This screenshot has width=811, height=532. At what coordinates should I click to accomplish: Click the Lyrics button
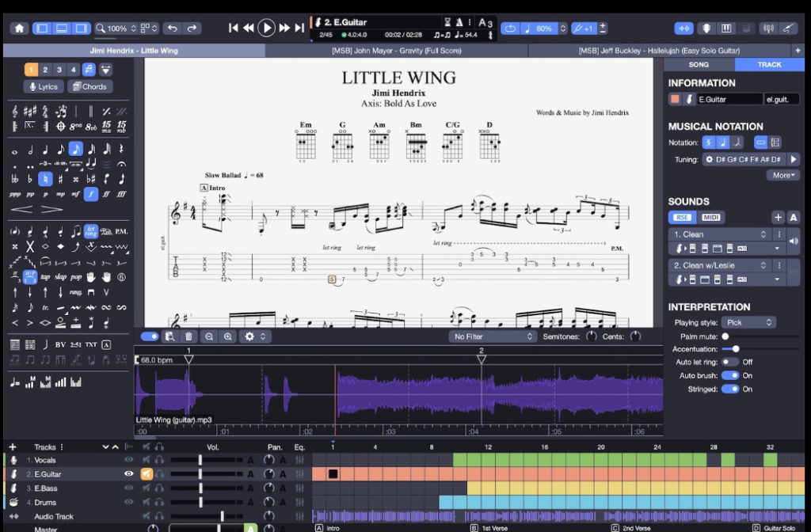44,87
